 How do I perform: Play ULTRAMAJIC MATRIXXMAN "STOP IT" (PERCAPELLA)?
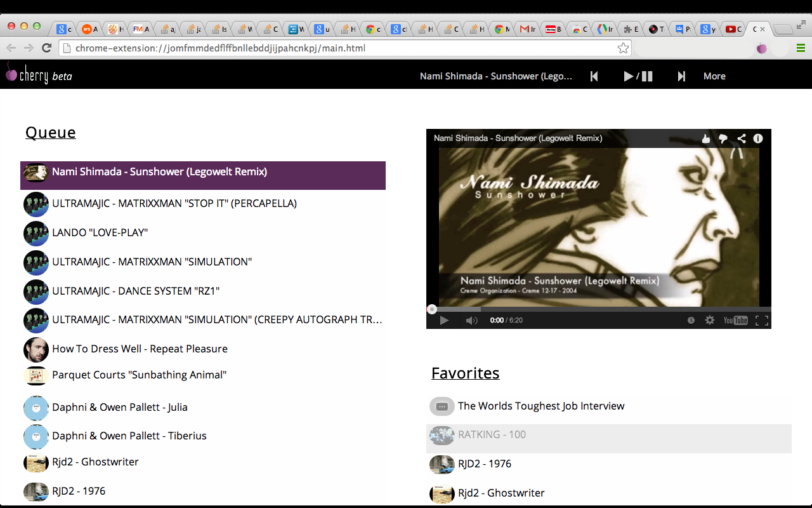pyautogui.click(x=203, y=204)
